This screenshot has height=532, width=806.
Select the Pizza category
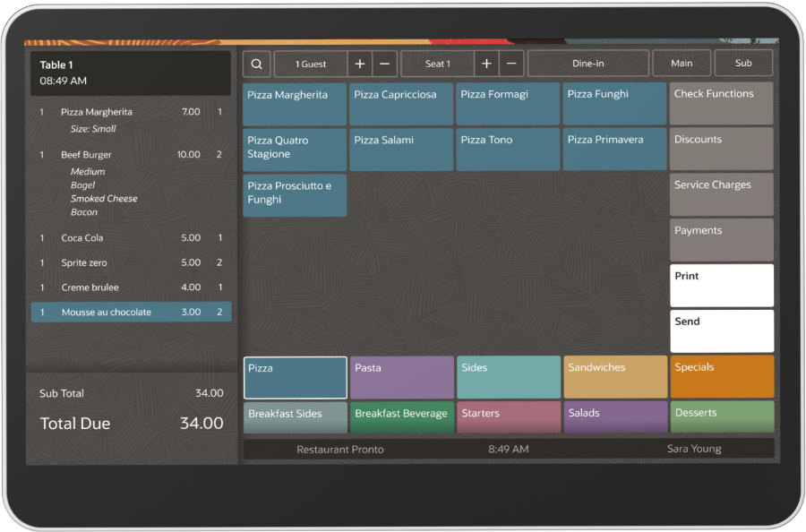tap(296, 378)
